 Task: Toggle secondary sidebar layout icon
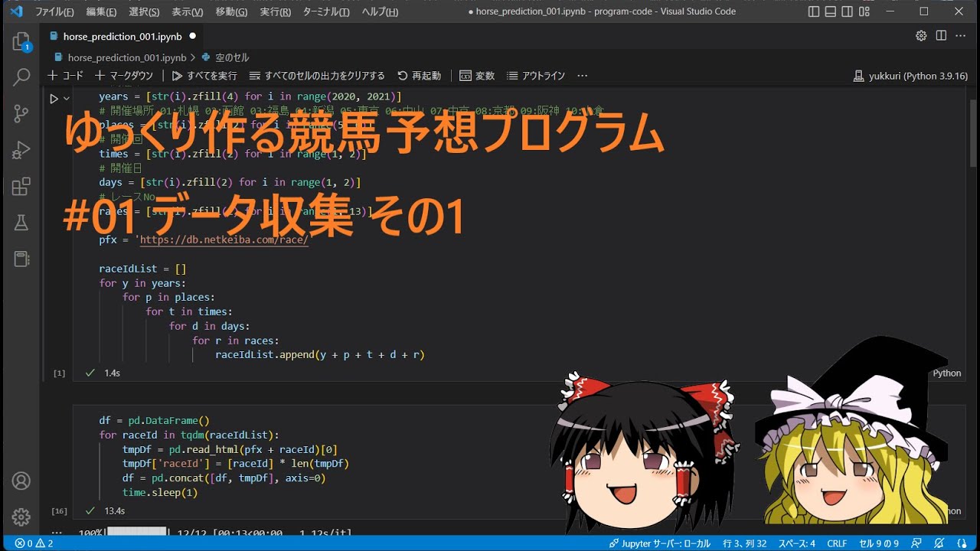pyautogui.click(x=848, y=11)
